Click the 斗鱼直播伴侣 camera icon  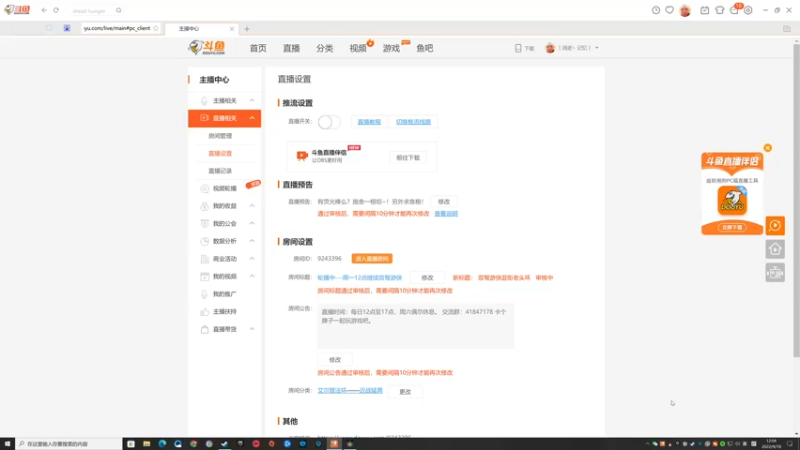pos(302,156)
